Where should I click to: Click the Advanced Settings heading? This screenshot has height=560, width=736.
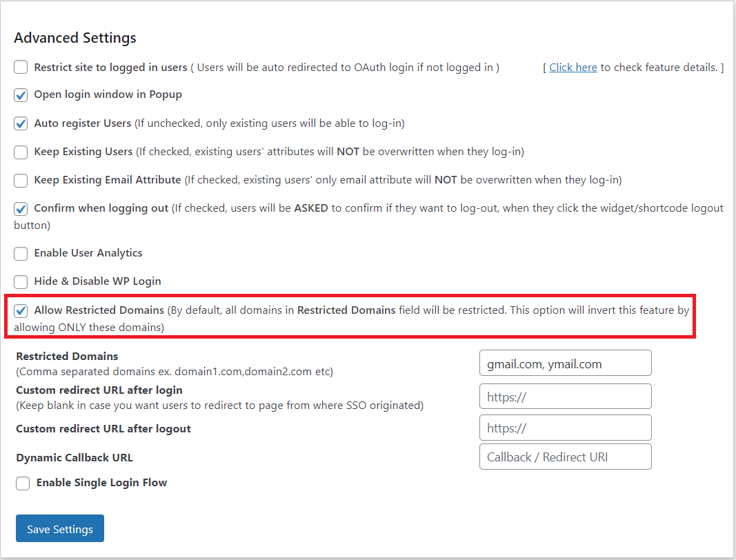(75, 37)
